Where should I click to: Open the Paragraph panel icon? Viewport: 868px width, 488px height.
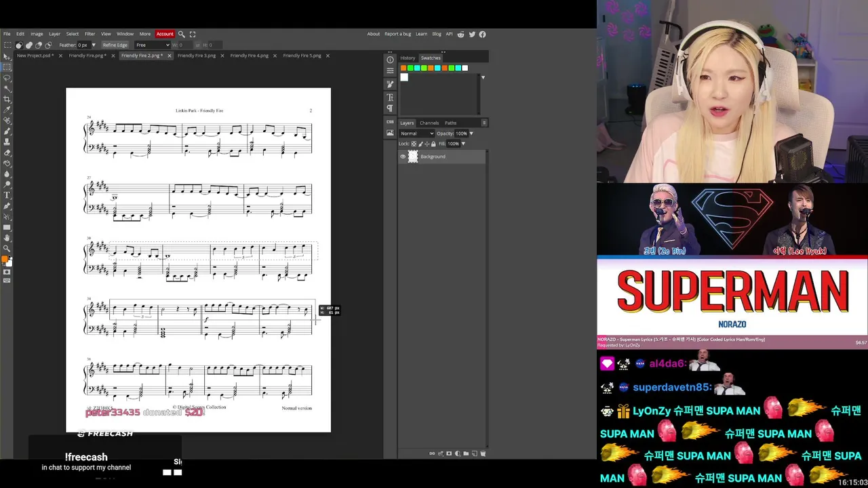click(390, 108)
